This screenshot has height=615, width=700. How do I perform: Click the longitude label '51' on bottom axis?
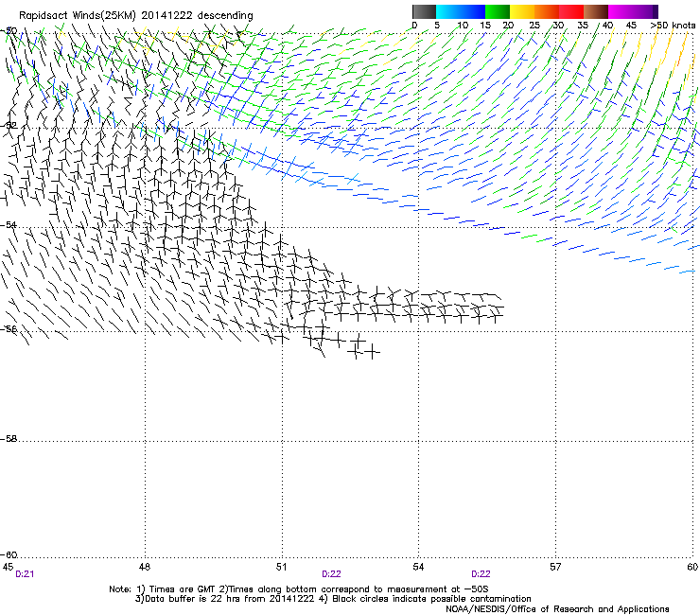281,567
